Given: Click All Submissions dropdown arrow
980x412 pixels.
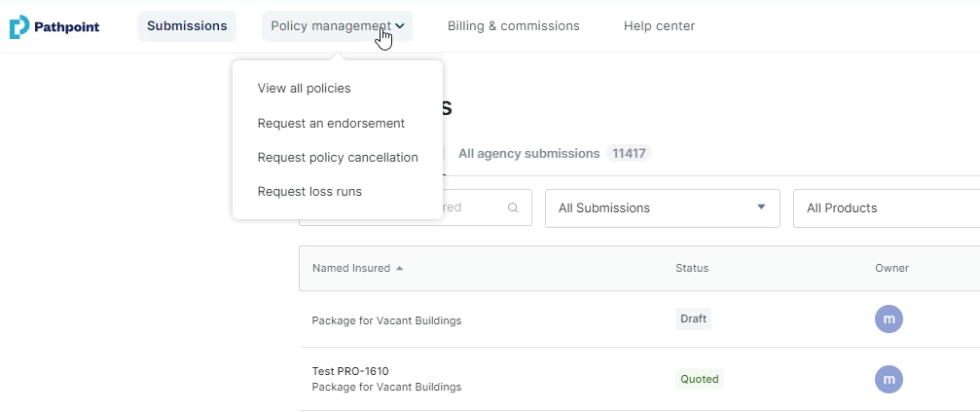Looking at the screenshot, I should click(761, 206).
